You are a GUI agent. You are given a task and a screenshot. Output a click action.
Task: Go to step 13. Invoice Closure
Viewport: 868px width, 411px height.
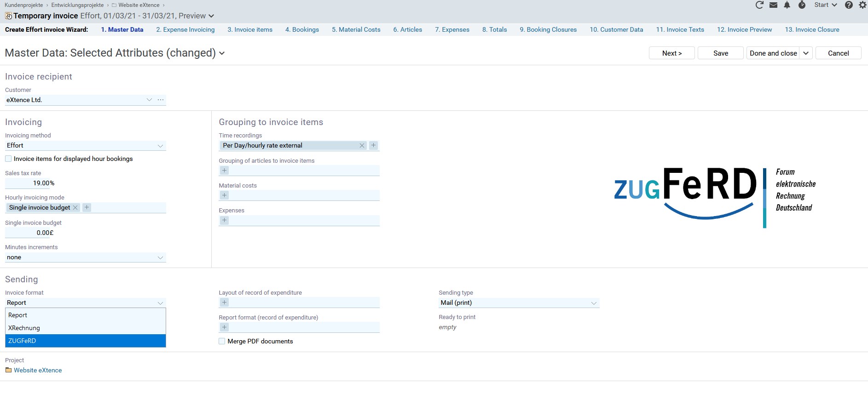pyautogui.click(x=812, y=29)
